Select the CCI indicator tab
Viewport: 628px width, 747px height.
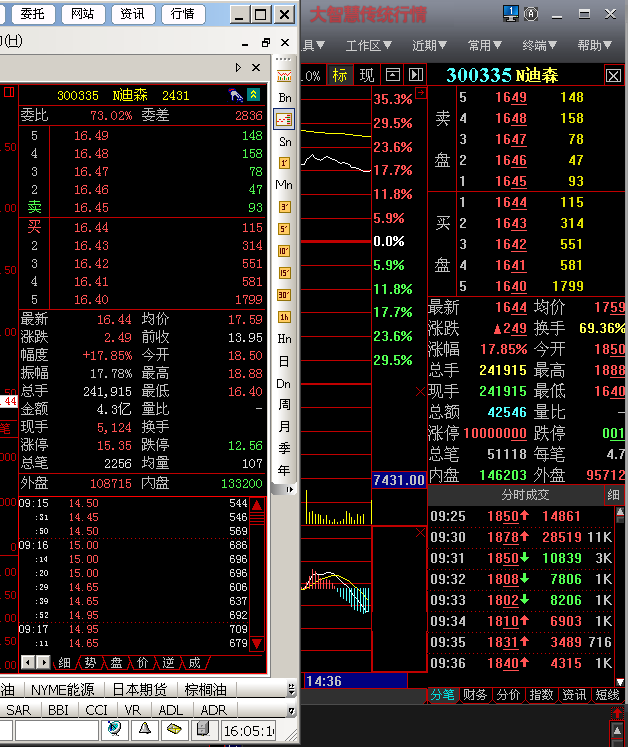tap(96, 710)
